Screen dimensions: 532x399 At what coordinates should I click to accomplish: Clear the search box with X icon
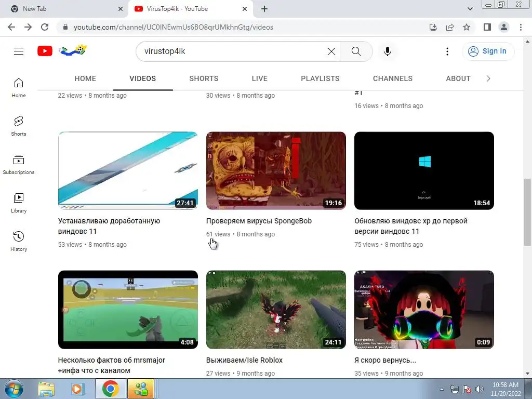tap(331, 51)
